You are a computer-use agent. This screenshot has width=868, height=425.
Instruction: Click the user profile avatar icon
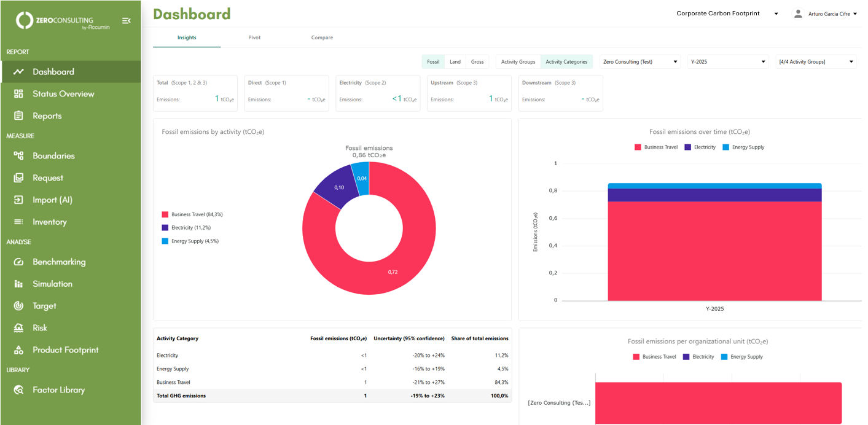coord(798,14)
